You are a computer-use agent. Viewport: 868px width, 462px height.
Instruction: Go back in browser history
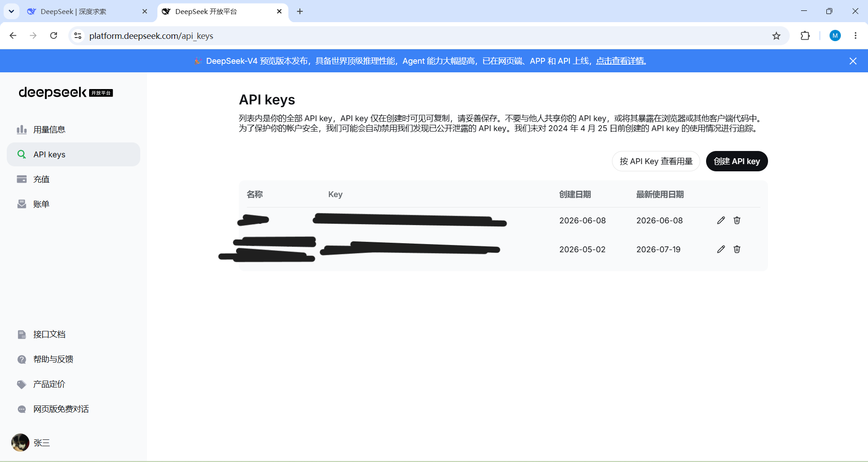click(13, 36)
